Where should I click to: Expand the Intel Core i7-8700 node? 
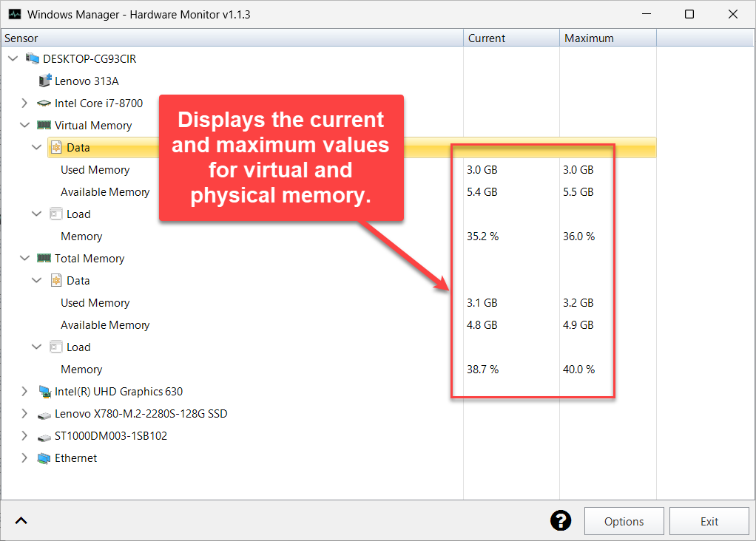(24, 103)
